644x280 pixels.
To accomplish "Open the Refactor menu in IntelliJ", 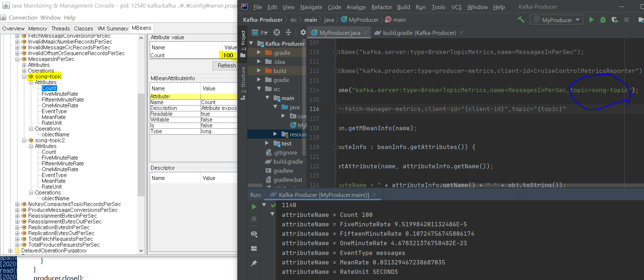I will pyautogui.click(x=381, y=7).
